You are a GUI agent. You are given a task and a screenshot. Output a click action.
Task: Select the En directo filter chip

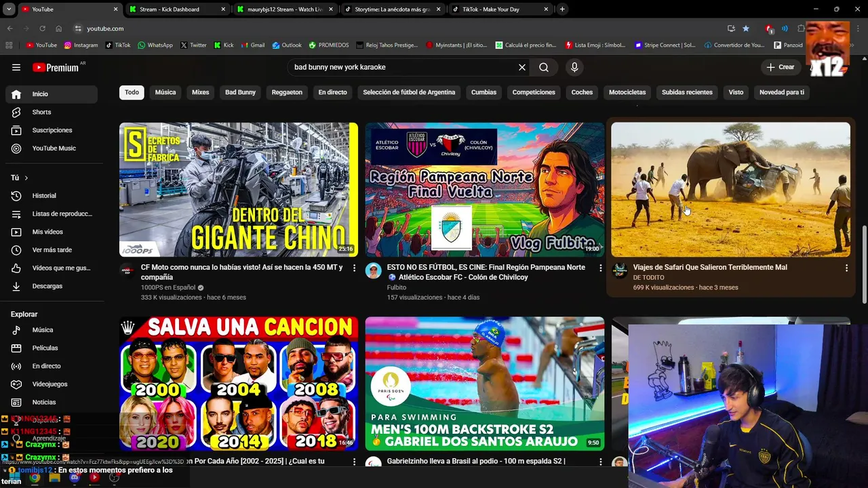coord(332,92)
